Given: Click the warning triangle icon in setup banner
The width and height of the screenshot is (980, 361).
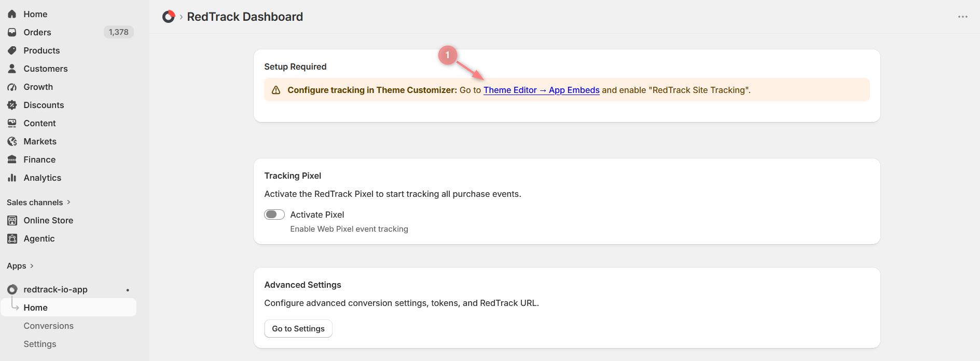Looking at the screenshot, I should (x=276, y=90).
